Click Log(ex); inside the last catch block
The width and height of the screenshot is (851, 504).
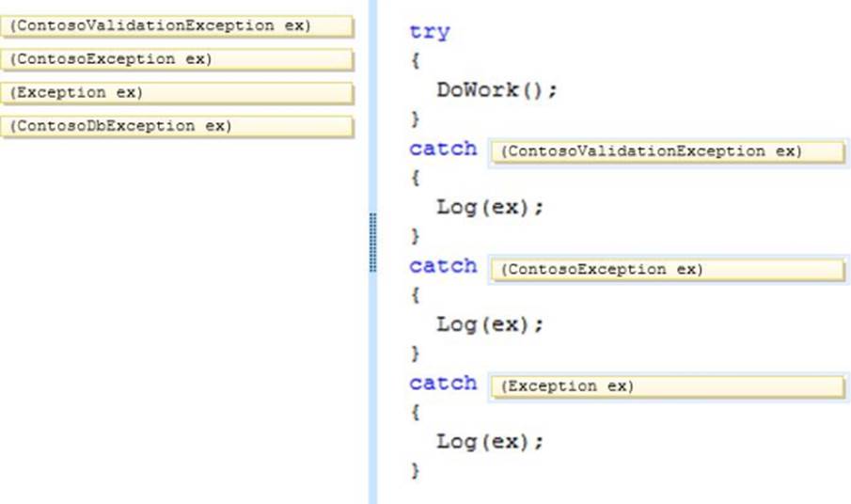tap(490, 441)
